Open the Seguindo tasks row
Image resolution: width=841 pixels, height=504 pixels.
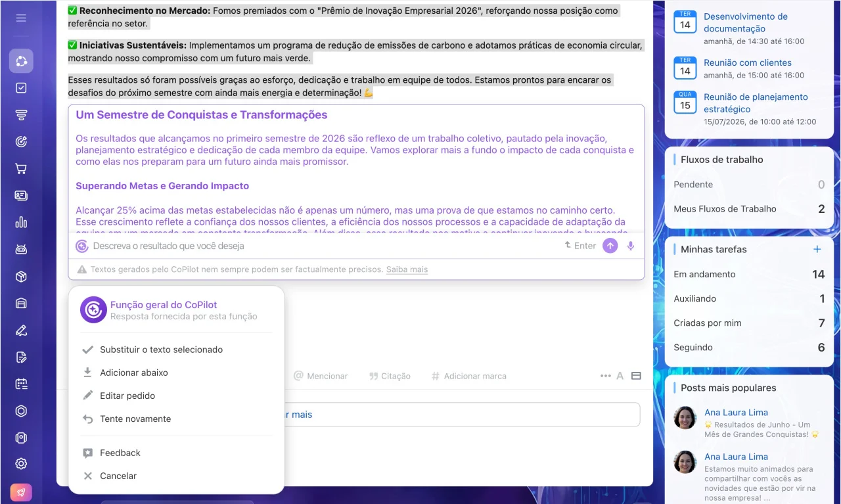(749, 347)
